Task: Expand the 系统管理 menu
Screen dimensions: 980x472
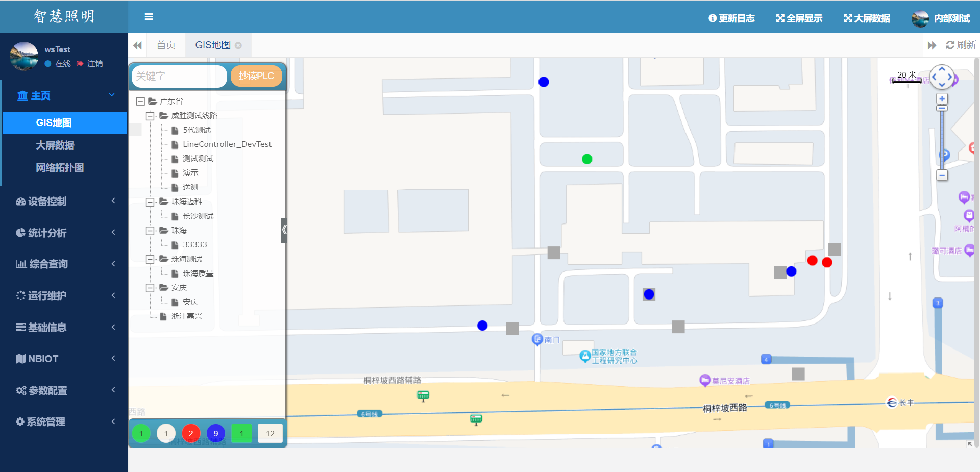Action: 64,422
